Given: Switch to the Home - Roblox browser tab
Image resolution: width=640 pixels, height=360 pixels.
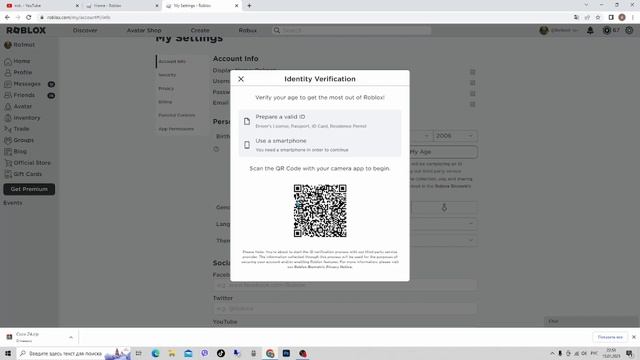Looking at the screenshot, I should tap(122, 6).
